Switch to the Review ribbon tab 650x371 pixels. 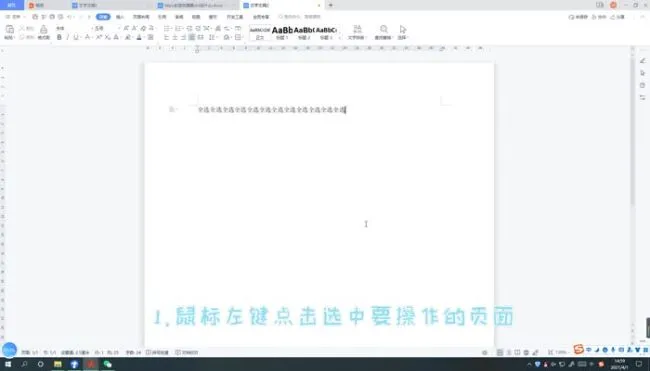pyautogui.click(x=179, y=17)
